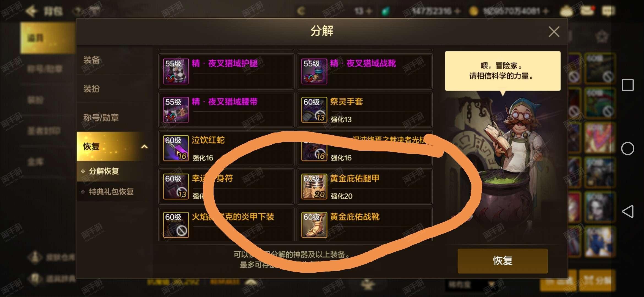
Task: Pick the 黄金庇佑战靴 boots icon
Action: pyautogui.click(x=314, y=225)
